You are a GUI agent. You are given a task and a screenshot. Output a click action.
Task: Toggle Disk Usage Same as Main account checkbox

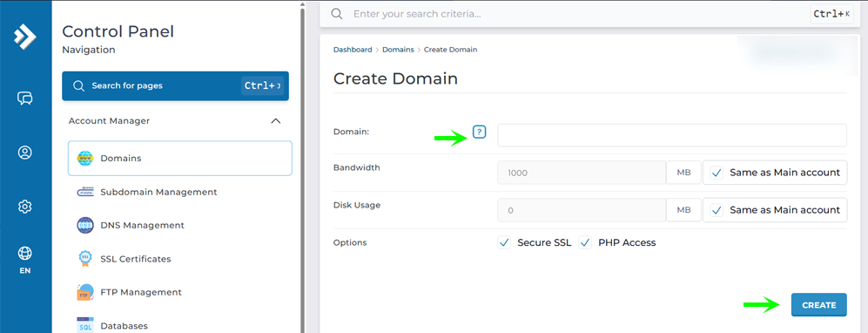tap(717, 210)
